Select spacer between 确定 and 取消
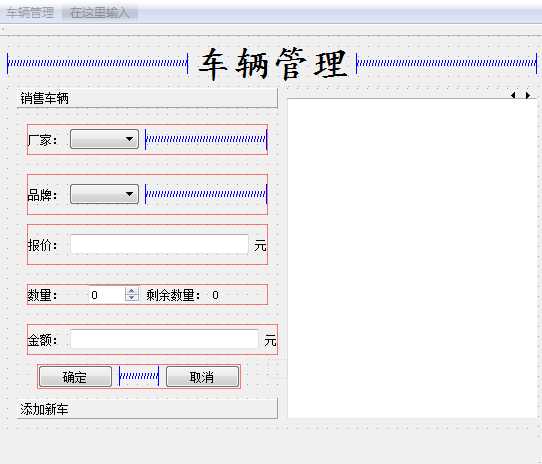Image resolution: width=542 pixels, height=464 pixels. pyautogui.click(x=139, y=376)
